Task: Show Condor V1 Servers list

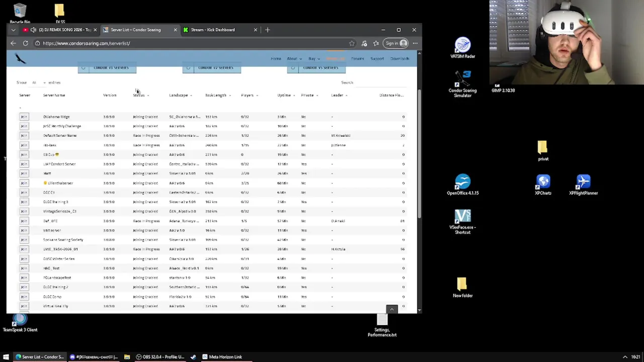Action: [107, 68]
